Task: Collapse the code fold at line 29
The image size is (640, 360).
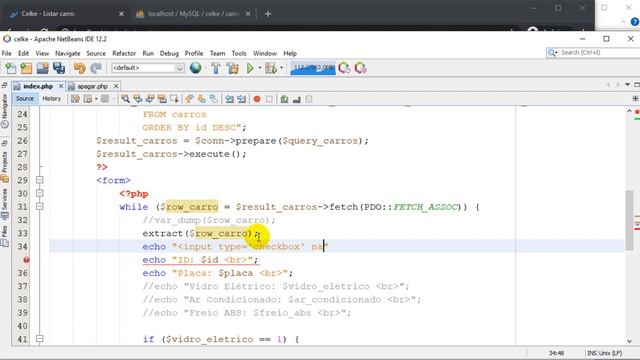Action: (40, 180)
